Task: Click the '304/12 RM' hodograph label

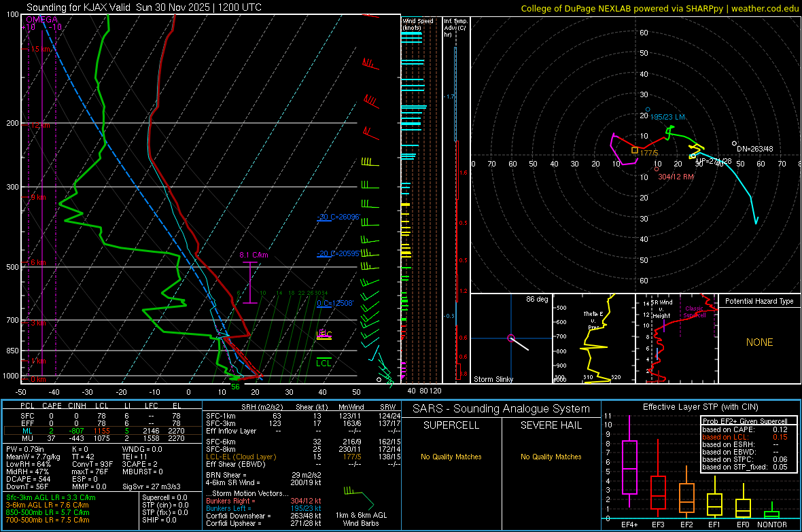Action: click(676, 177)
